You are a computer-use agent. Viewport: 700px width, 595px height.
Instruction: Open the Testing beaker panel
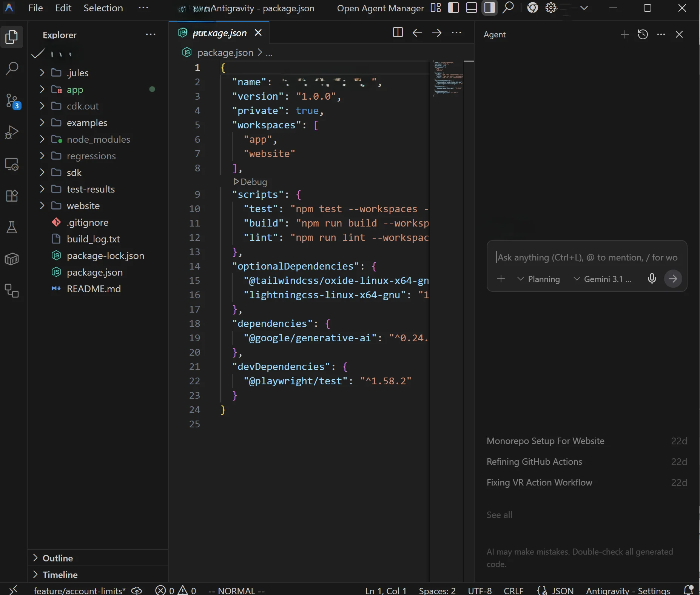pyautogui.click(x=12, y=227)
